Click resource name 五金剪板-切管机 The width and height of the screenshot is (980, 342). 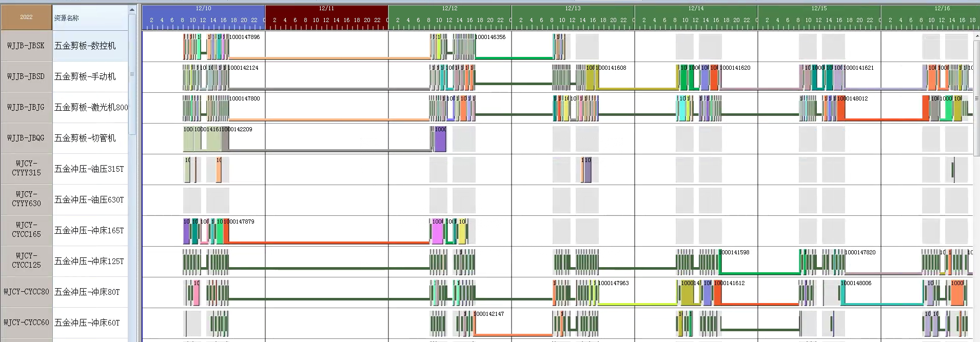pyautogui.click(x=85, y=138)
